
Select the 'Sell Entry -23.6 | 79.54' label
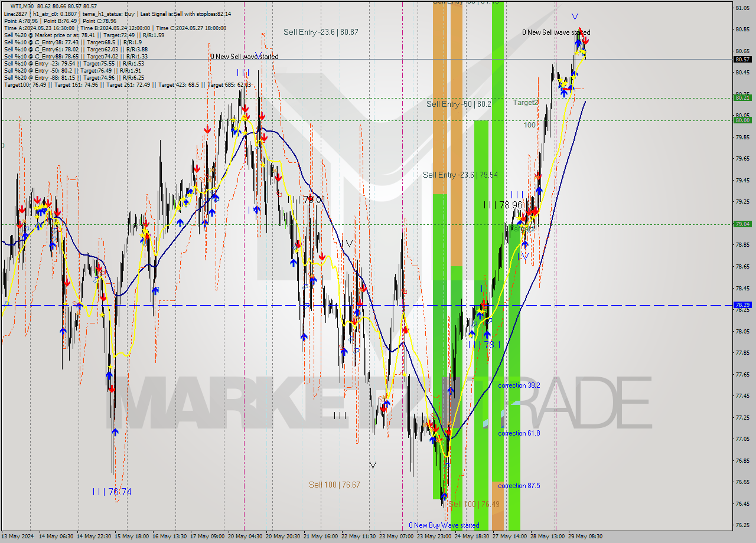[460, 175]
